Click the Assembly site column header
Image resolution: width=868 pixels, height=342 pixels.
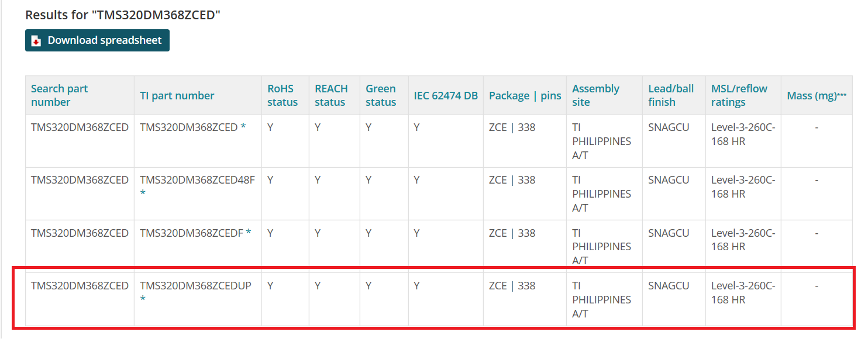pyautogui.click(x=595, y=95)
